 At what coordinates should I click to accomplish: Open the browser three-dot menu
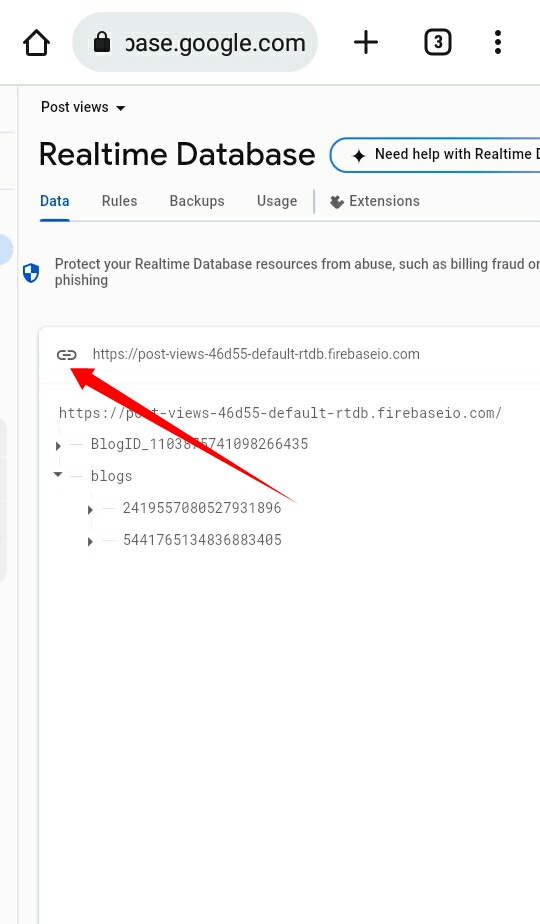[x=498, y=42]
